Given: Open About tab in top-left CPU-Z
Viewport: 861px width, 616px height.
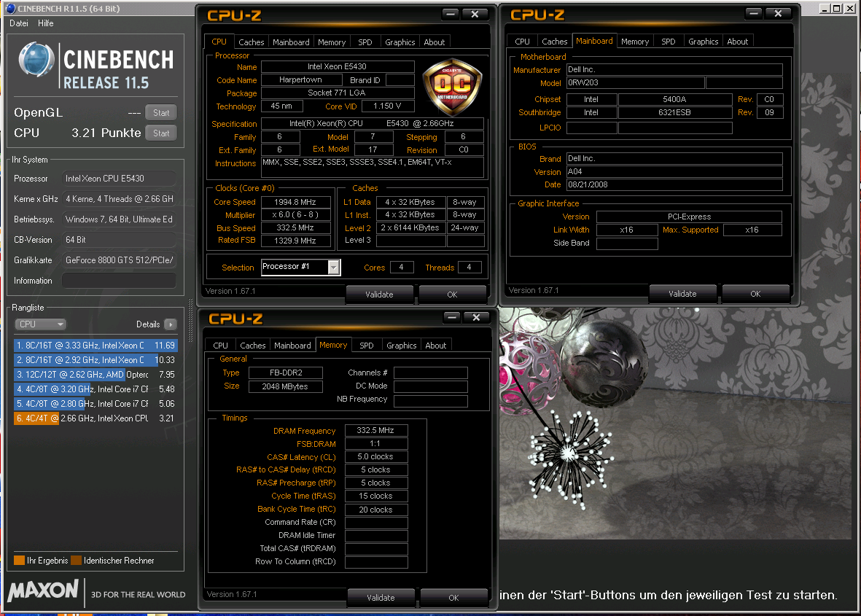Looking at the screenshot, I should [435, 42].
